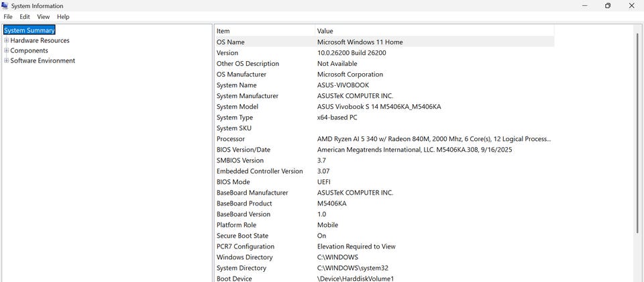This screenshot has height=282, width=644.
Task: Click the American Megatrends BIOS value
Action: coord(415,150)
